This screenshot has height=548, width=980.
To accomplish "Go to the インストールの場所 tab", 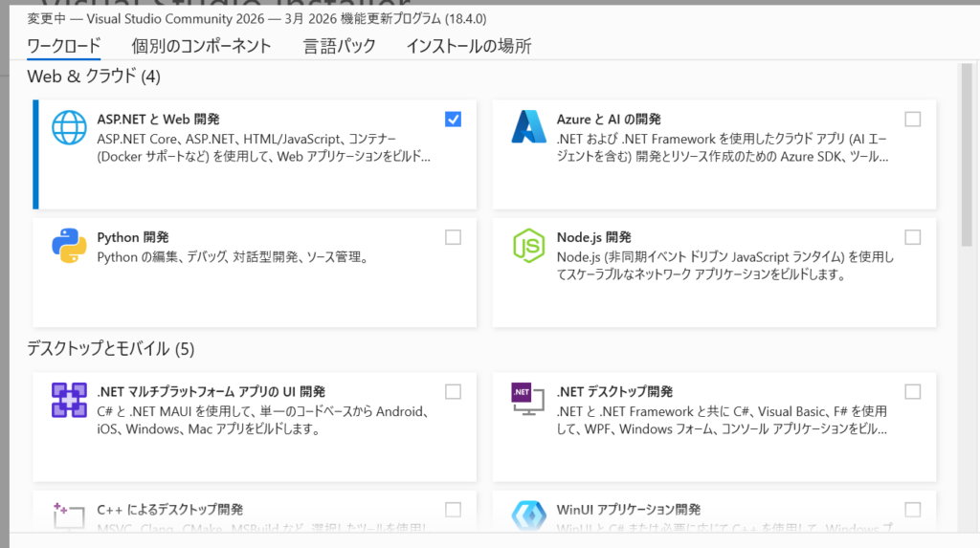I will [468, 46].
